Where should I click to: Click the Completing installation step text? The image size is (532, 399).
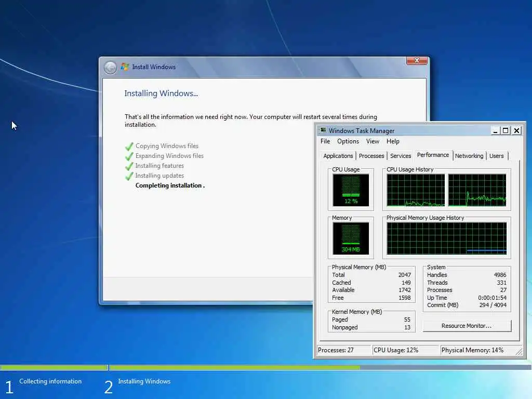[170, 185]
